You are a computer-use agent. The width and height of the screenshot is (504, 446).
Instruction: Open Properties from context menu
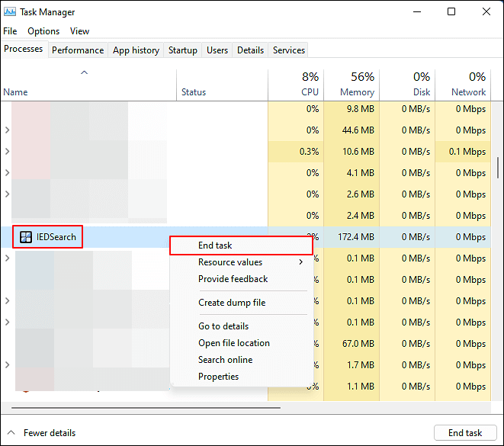218,377
